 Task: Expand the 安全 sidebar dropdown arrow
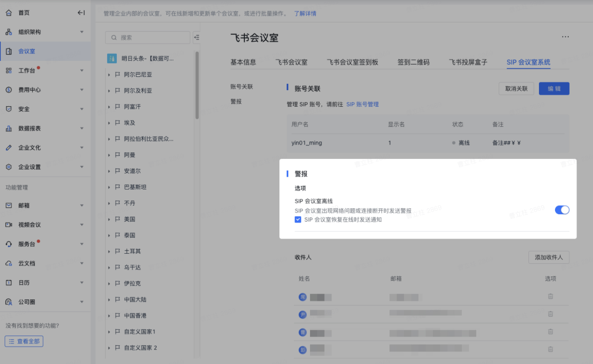[x=82, y=109]
